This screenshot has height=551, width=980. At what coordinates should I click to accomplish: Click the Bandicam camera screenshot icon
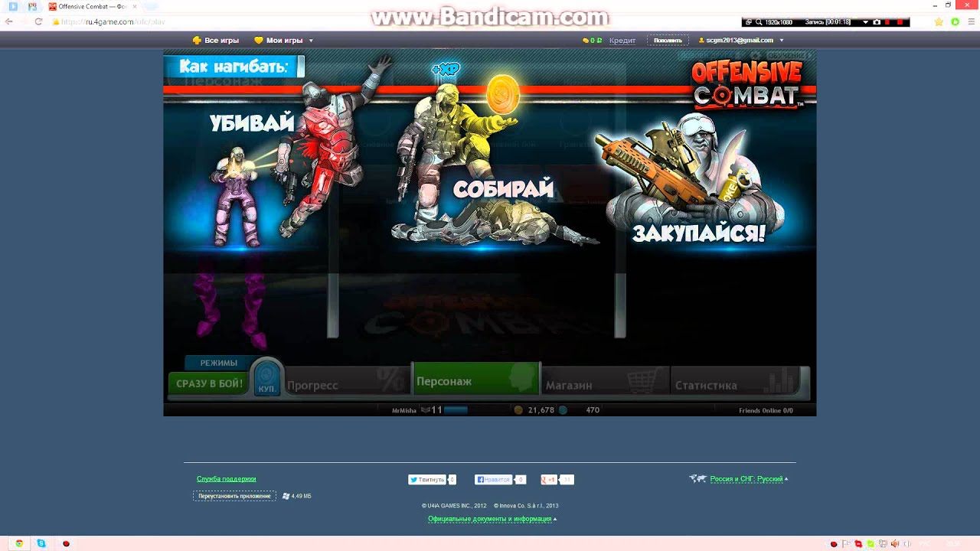pyautogui.click(x=877, y=22)
